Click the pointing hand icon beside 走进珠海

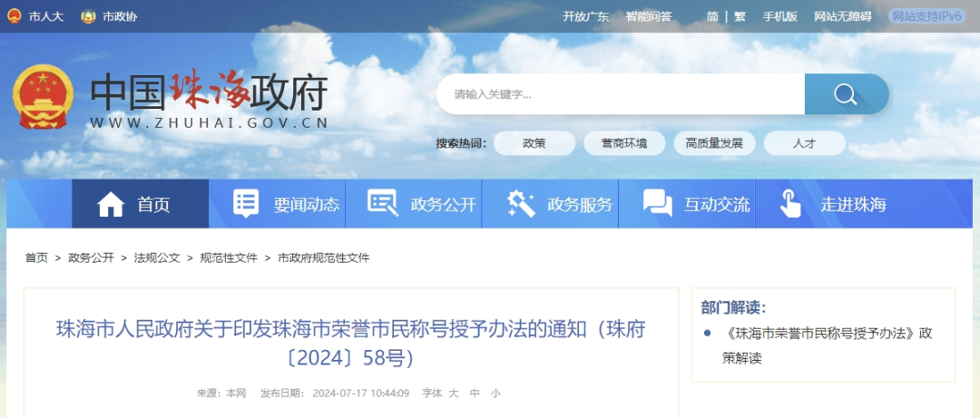click(x=790, y=204)
